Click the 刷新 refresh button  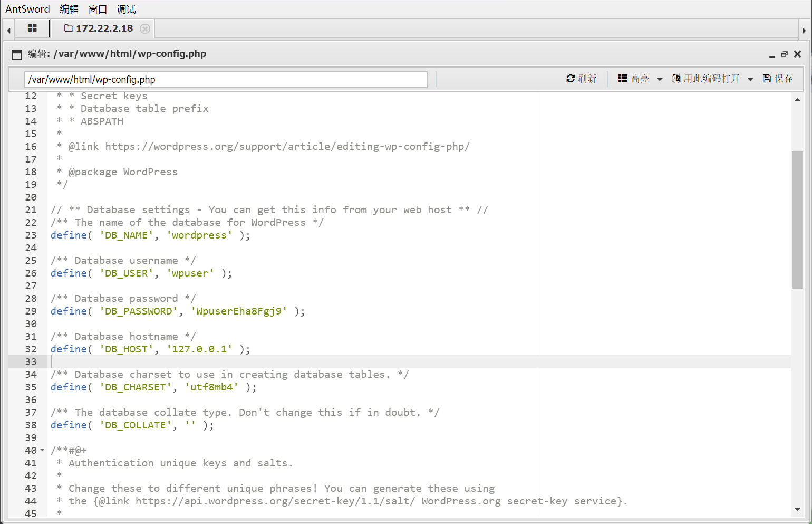(581, 79)
